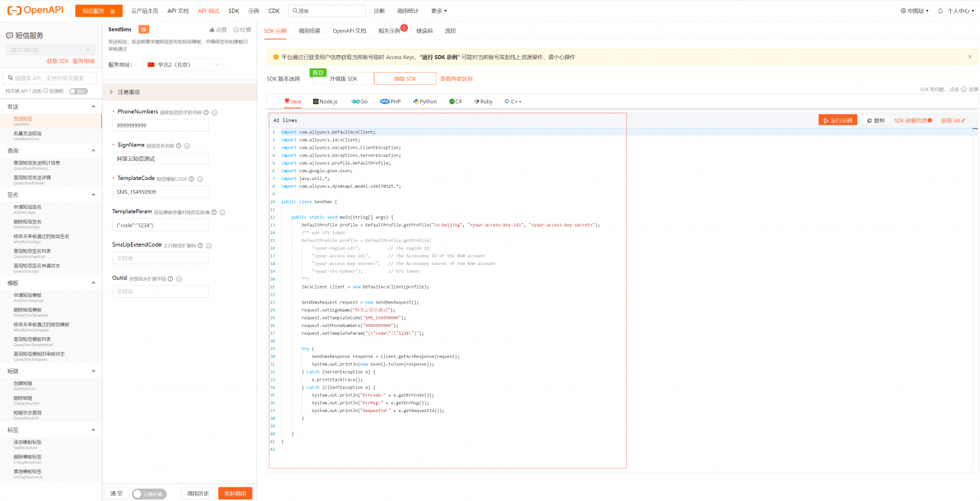
Task: Open the 查看两者区别 link
Action: [x=456, y=79]
